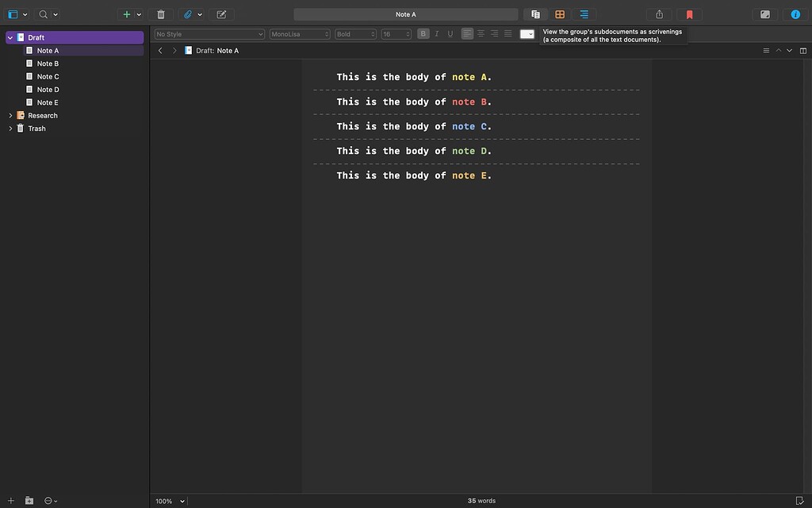Collapse the Draft folder
The height and width of the screenshot is (508, 812).
(10, 37)
